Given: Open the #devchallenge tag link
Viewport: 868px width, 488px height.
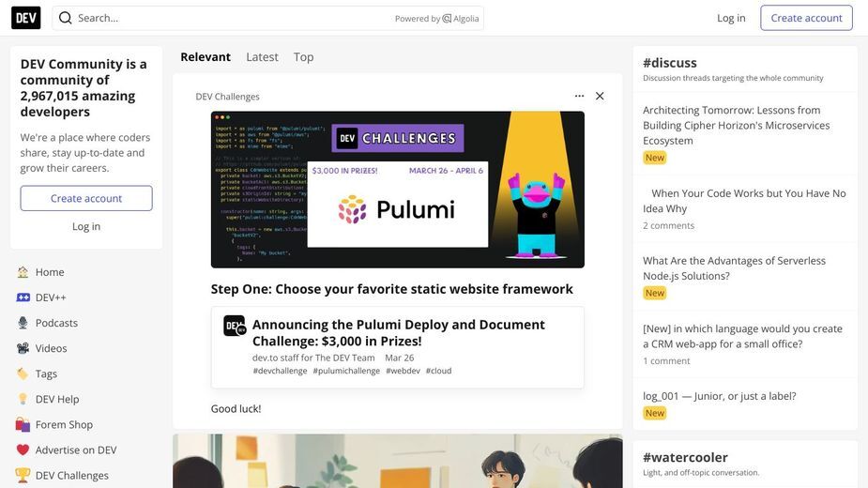Looking at the screenshot, I should point(280,371).
